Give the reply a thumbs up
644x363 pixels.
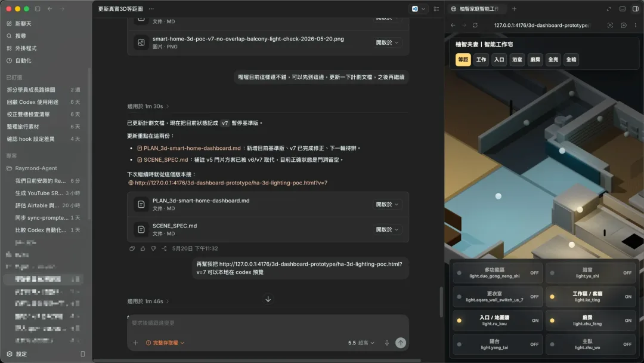143,248
